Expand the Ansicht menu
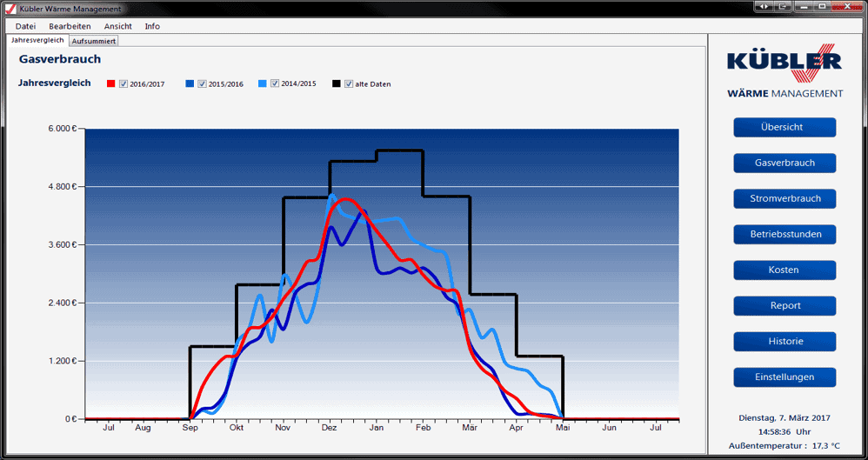Viewport: 868px width, 460px height. coord(118,26)
